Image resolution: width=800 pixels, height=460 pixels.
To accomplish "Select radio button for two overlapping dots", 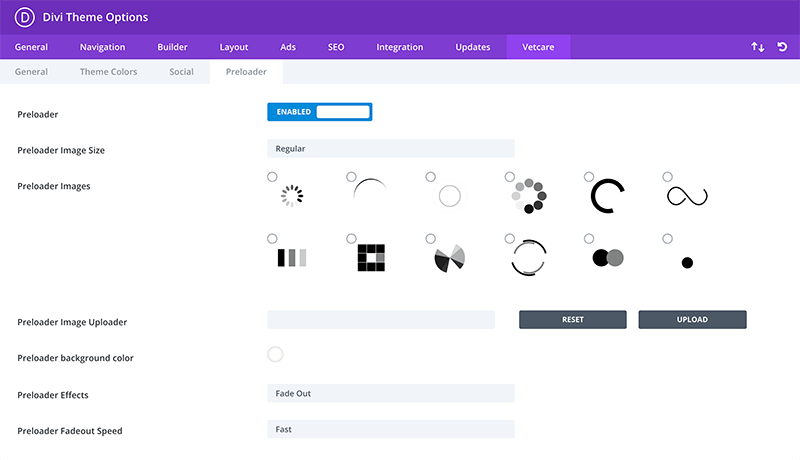I will coord(589,239).
